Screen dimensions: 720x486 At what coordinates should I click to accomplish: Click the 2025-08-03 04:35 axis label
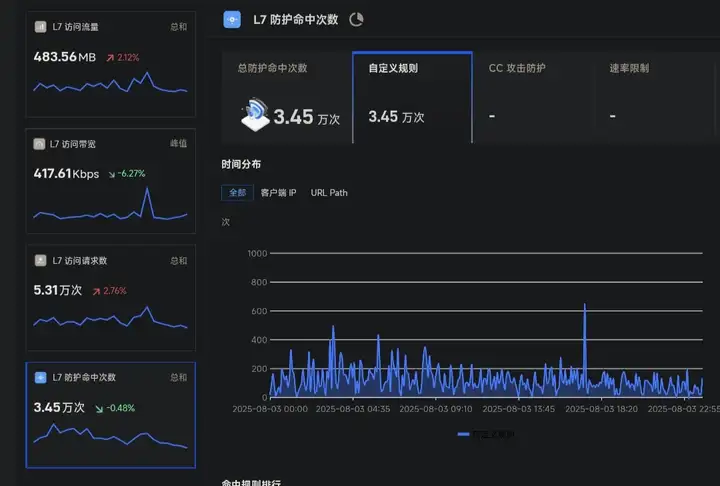tap(353, 409)
